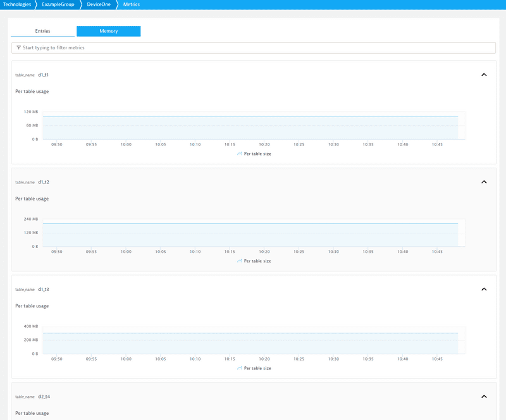
Task: Click the metrics filter input field
Action: [253, 47]
